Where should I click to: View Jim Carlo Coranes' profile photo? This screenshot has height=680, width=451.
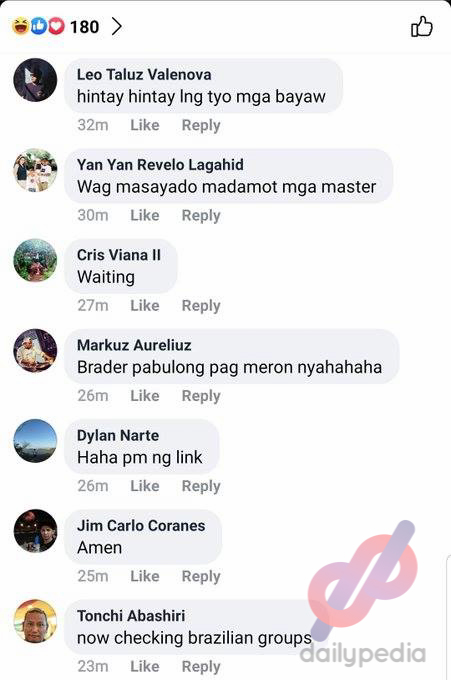(35, 531)
